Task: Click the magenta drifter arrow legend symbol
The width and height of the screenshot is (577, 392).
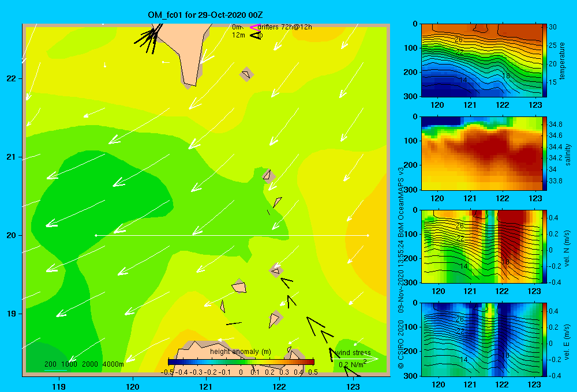Action: point(255,27)
